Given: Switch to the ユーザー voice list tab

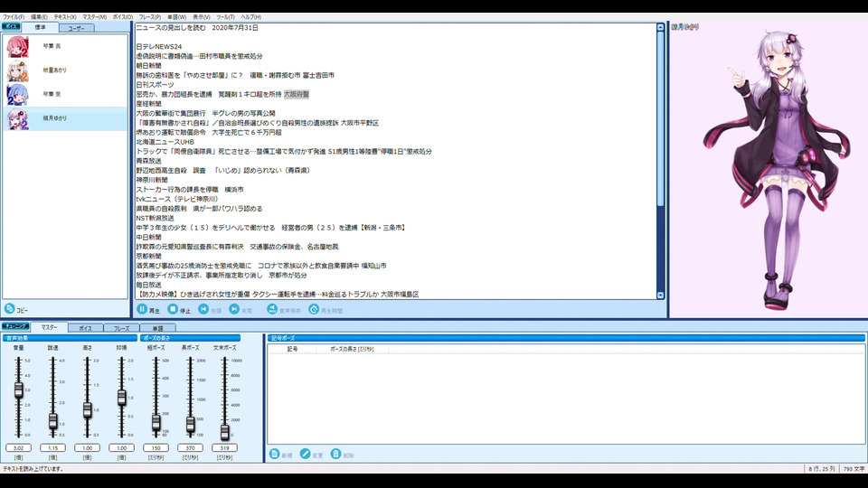Looking at the screenshot, I should 76,28.
